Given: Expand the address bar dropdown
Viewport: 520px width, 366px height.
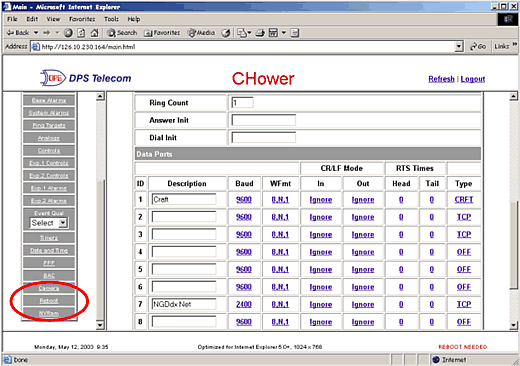Looking at the screenshot, I should (x=459, y=47).
